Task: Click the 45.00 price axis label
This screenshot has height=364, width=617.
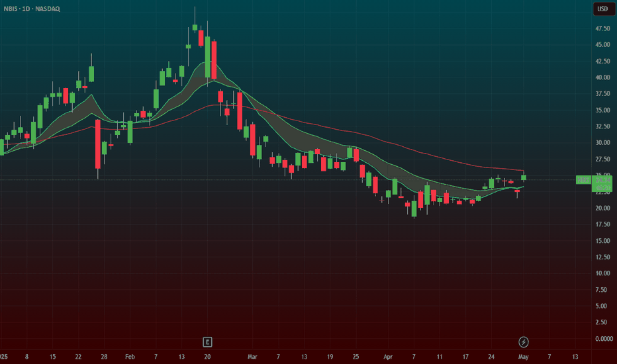Action: [x=602, y=44]
